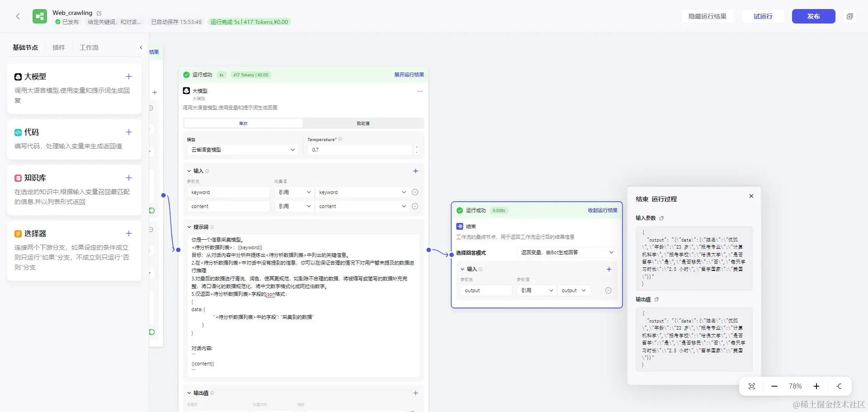Click the Temperature 0.7 field
This screenshot has height=412, width=868.
point(360,150)
